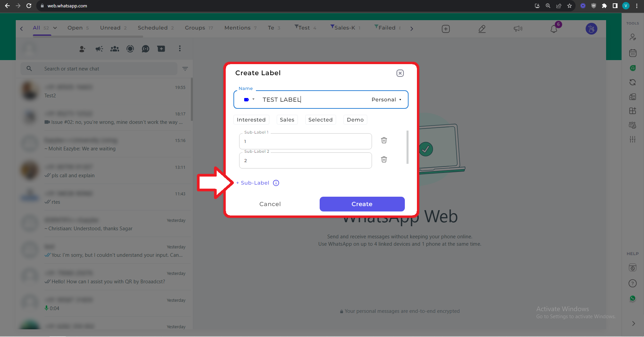Reload the browser page
The height and width of the screenshot is (337, 644).
pos(29,6)
